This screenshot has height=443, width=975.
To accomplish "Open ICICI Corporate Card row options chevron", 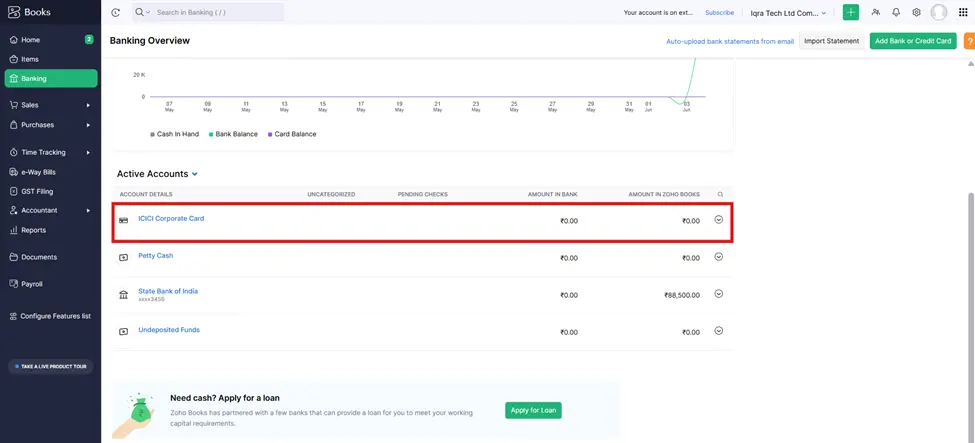I will [x=719, y=220].
